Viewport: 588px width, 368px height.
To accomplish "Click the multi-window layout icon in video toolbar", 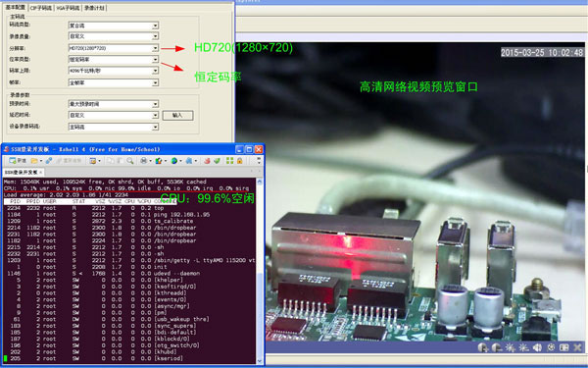I will [x=564, y=347].
